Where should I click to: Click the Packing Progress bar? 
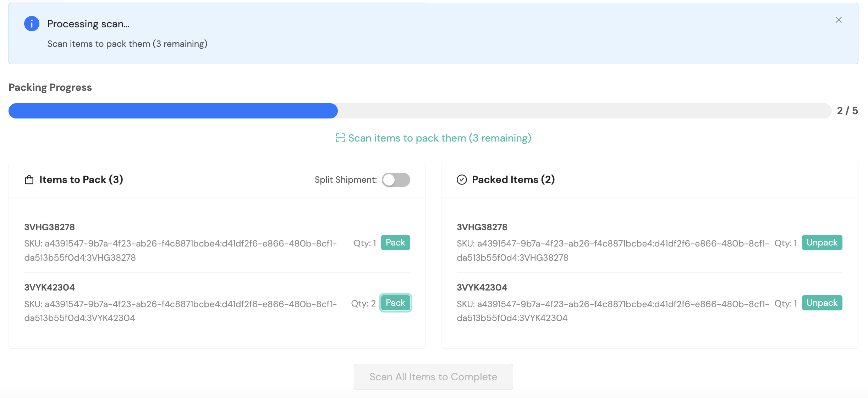click(x=420, y=111)
